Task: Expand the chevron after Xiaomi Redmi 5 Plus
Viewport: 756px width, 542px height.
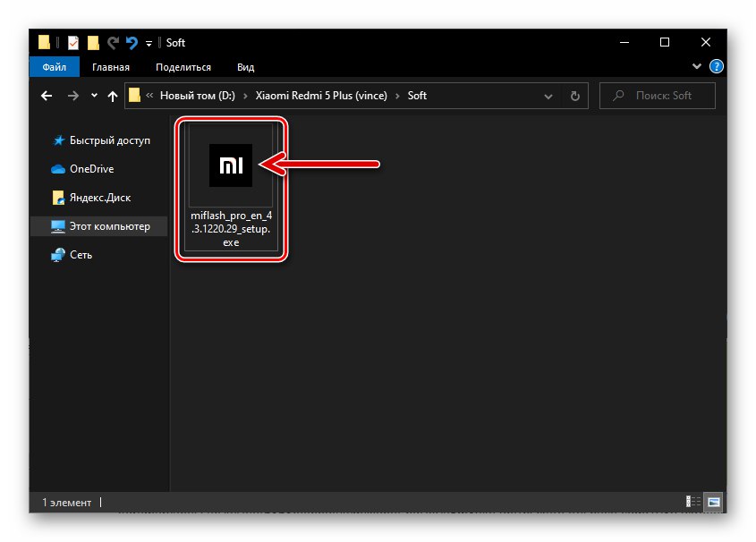Action: coord(397,96)
